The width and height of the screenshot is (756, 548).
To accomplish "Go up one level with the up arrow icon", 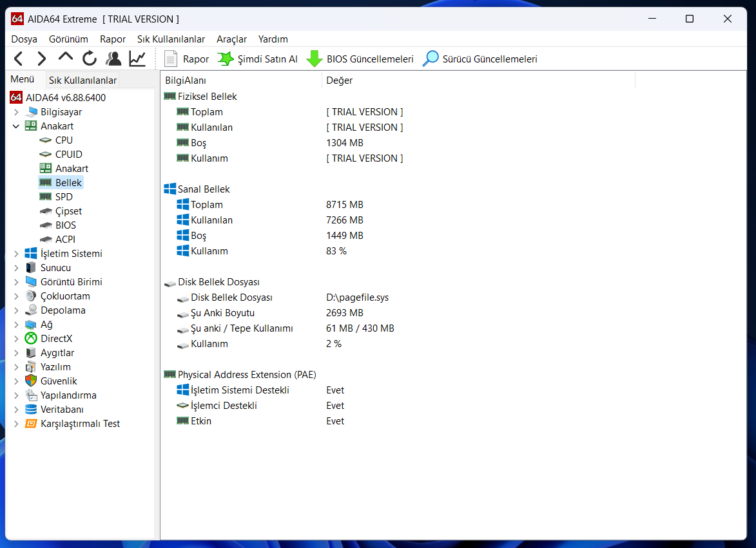I will point(66,58).
